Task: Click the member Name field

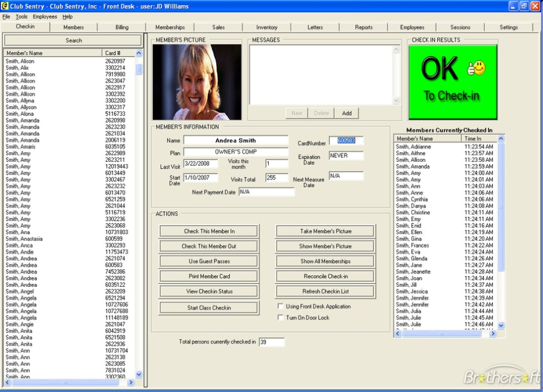Action: pyautogui.click(x=235, y=141)
